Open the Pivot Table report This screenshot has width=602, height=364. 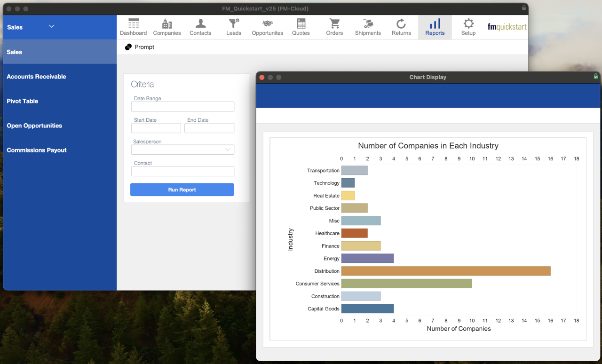tap(60, 101)
